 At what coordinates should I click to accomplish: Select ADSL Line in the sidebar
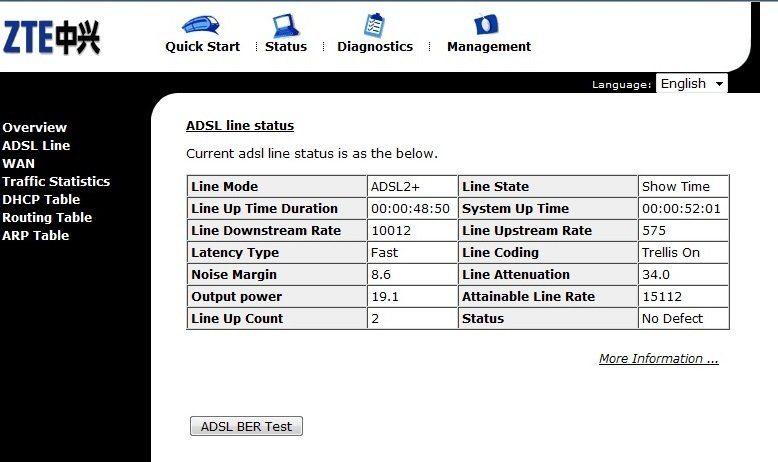pos(36,145)
